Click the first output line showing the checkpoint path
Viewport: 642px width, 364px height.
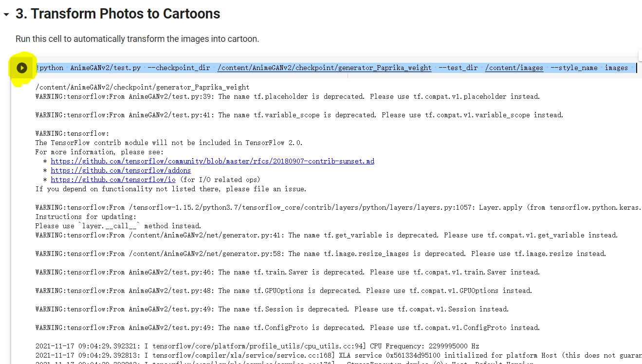point(142,87)
